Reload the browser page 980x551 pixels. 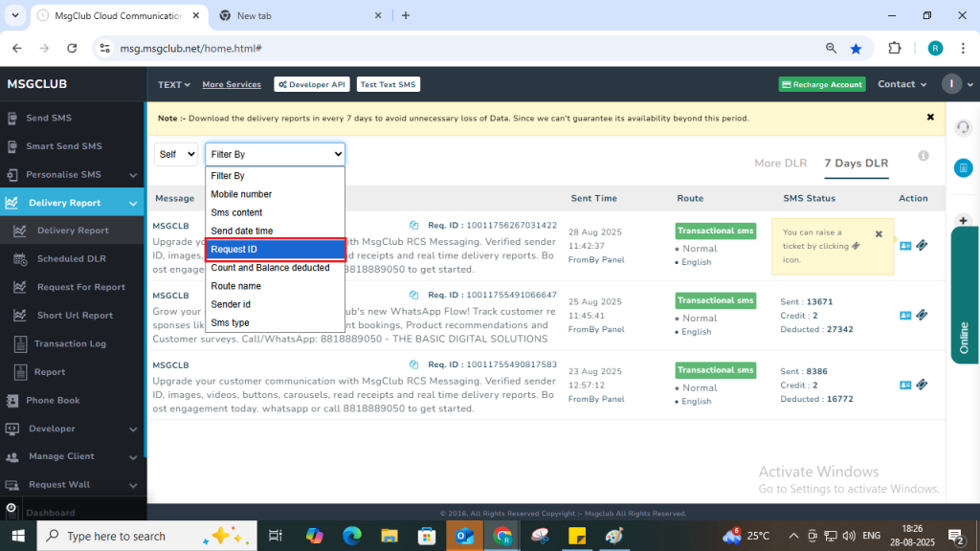pos(72,48)
